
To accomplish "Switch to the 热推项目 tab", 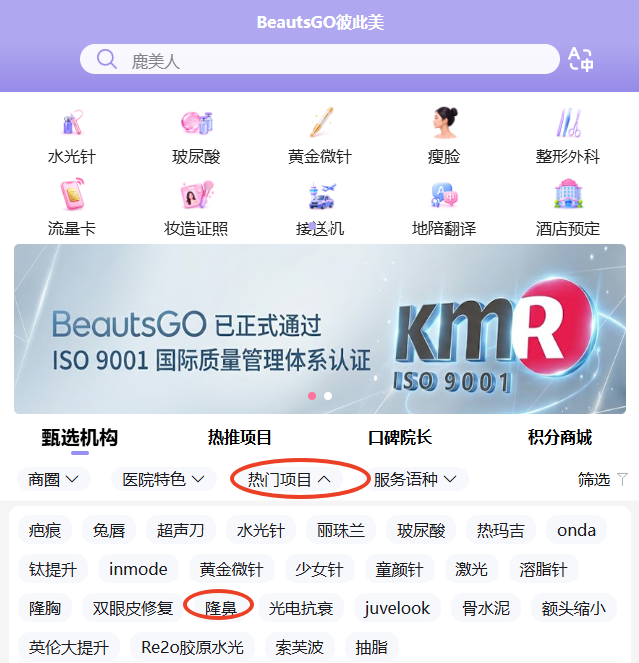I will point(239,437).
